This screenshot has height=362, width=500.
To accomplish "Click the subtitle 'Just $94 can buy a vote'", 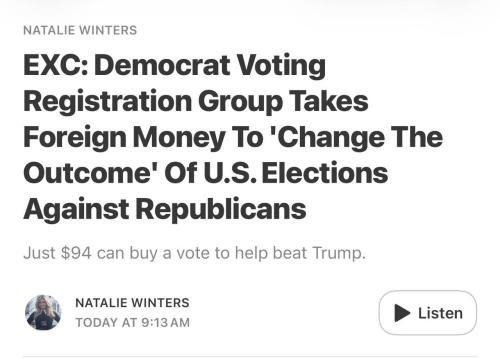I will click(x=194, y=253).
